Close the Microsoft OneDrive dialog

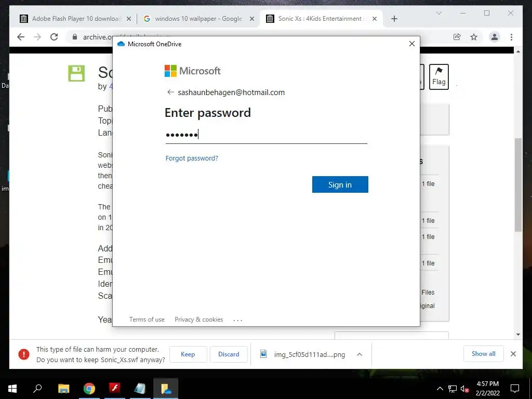pos(412,44)
